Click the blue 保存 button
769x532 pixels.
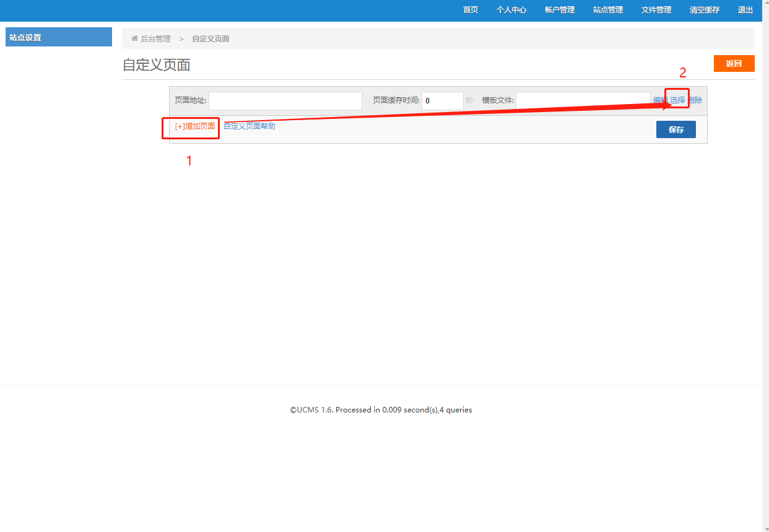pos(676,129)
